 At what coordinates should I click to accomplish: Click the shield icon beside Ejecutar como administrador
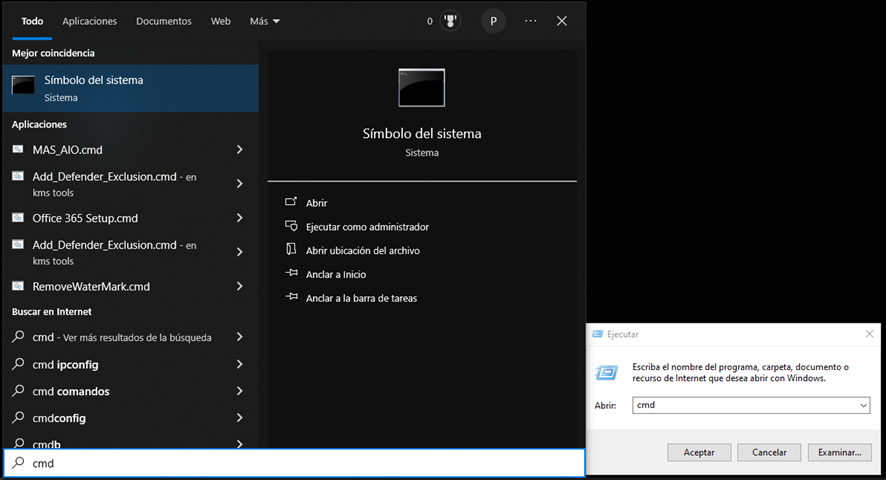(291, 226)
